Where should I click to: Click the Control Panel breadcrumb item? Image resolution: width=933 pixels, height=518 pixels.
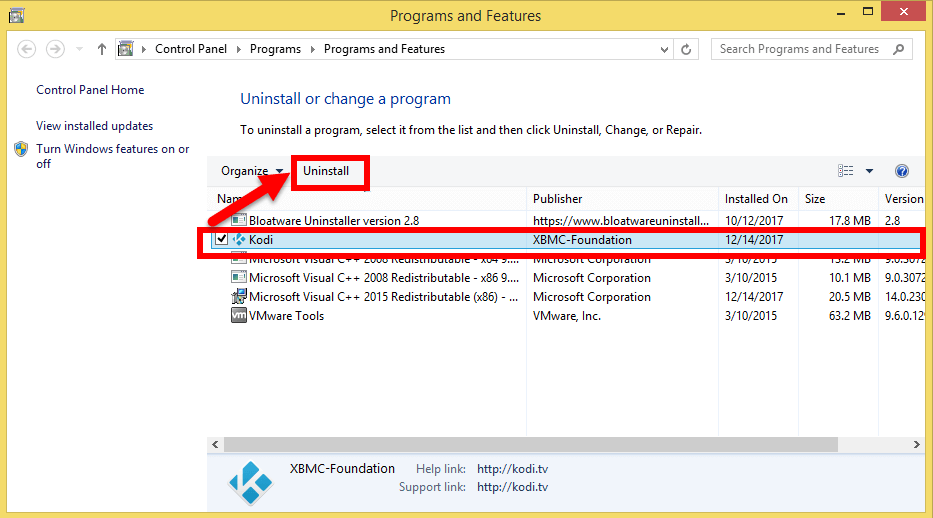(x=190, y=49)
